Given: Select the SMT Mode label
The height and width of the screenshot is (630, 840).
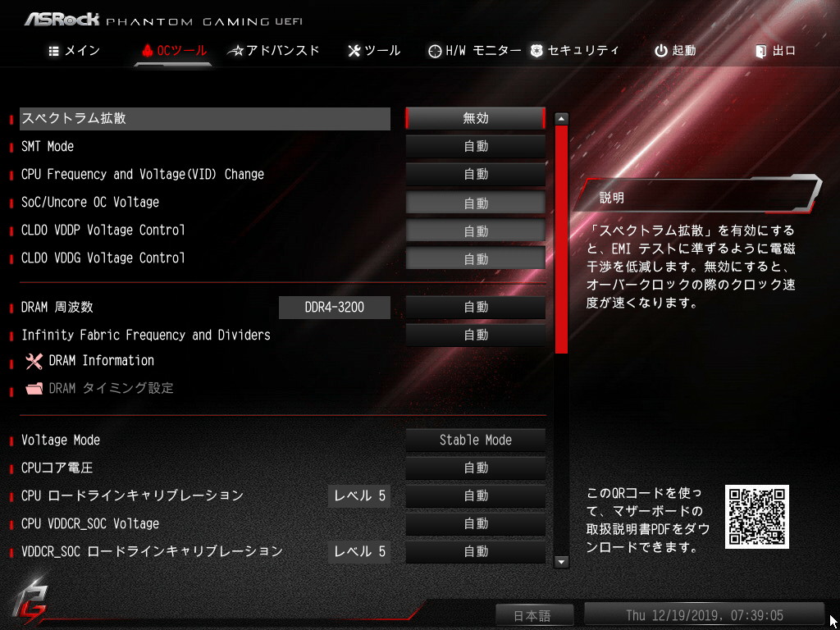Looking at the screenshot, I should point(48,146).
